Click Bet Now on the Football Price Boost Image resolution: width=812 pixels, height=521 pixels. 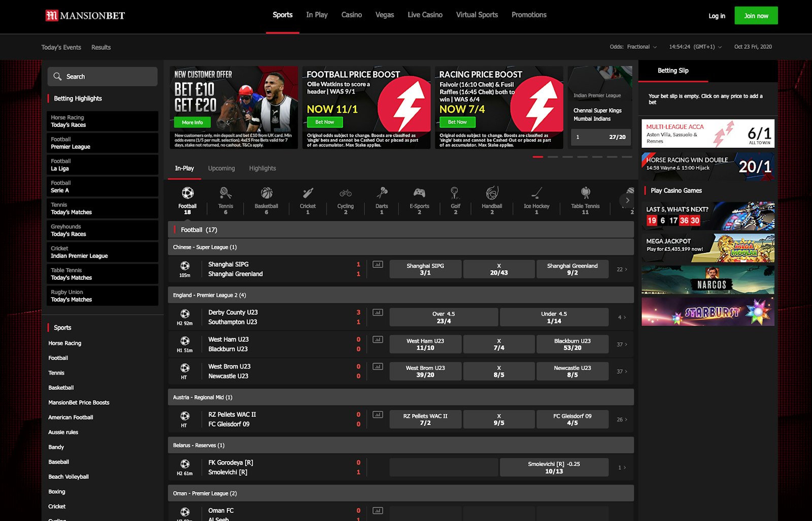click(324, 122)
